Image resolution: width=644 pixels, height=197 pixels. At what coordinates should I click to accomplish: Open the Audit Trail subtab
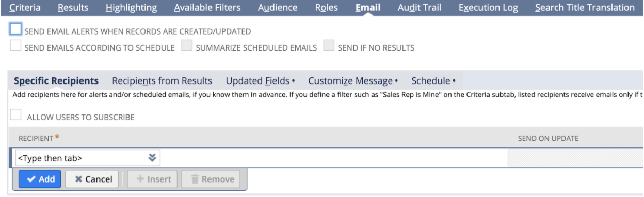tap(420, 7)
